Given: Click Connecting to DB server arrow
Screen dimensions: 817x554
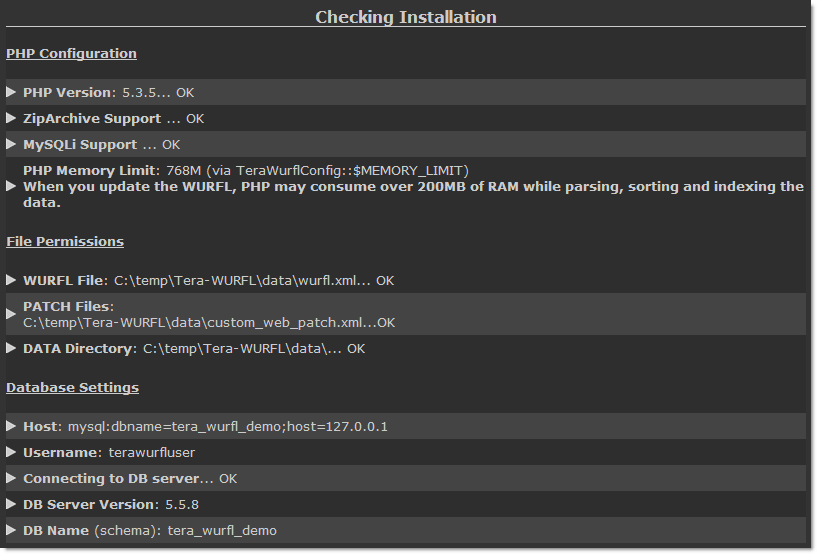Looking at the screenshot, I should pyautogui.click(x=11, y=478).
